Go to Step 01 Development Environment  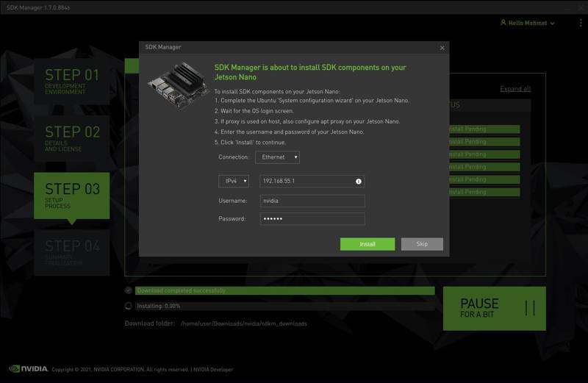click(71, 81)
